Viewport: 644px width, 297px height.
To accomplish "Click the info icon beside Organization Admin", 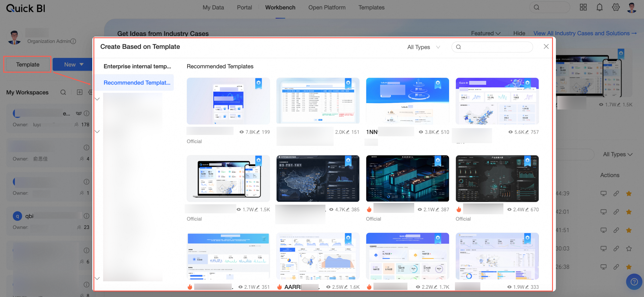I will (x=73, y=41).
